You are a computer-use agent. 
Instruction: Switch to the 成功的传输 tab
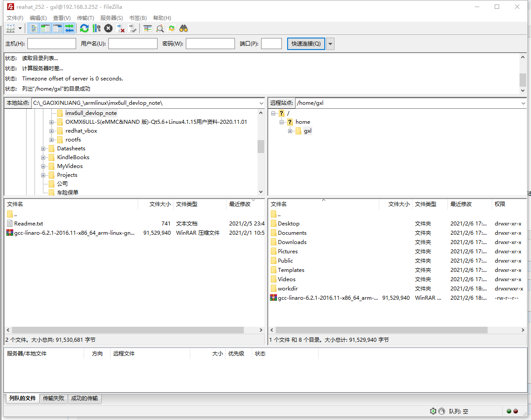pyautogui.click(x=85, y=398)
